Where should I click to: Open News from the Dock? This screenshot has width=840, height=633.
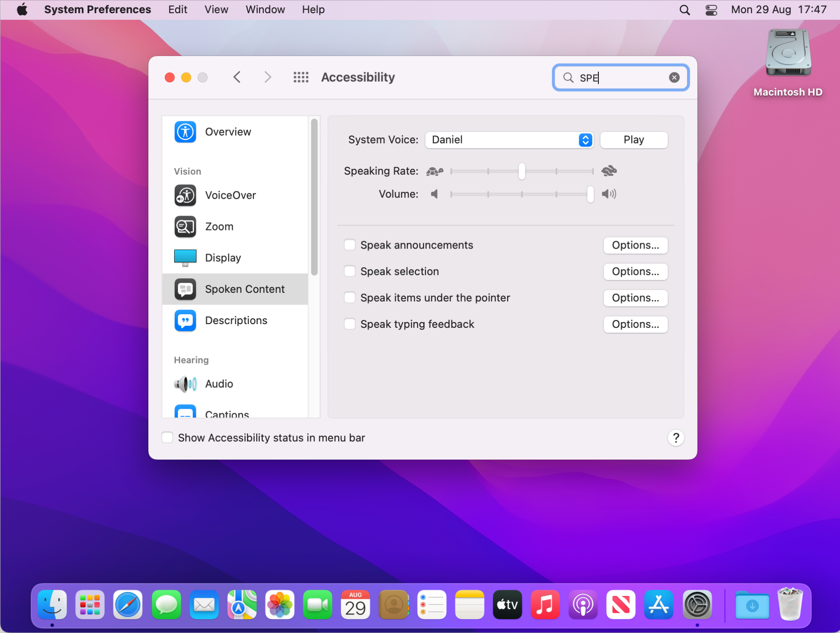[x=621, y=605]
